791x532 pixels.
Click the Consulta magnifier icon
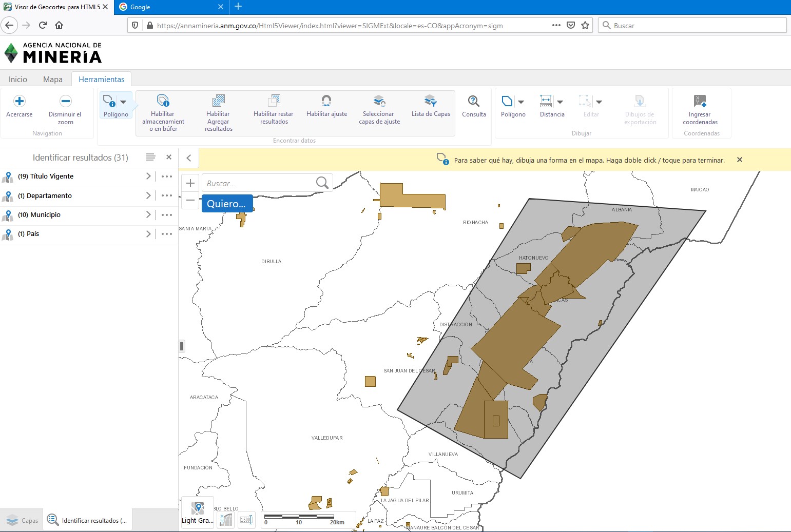pyautogui.click(x=473, y=102)
